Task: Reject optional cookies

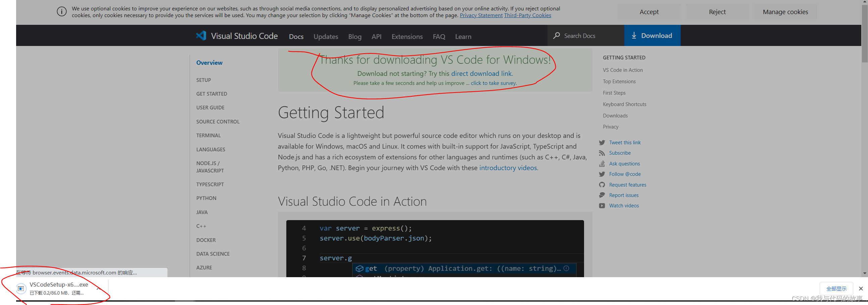Action: [x=717, y=12]
